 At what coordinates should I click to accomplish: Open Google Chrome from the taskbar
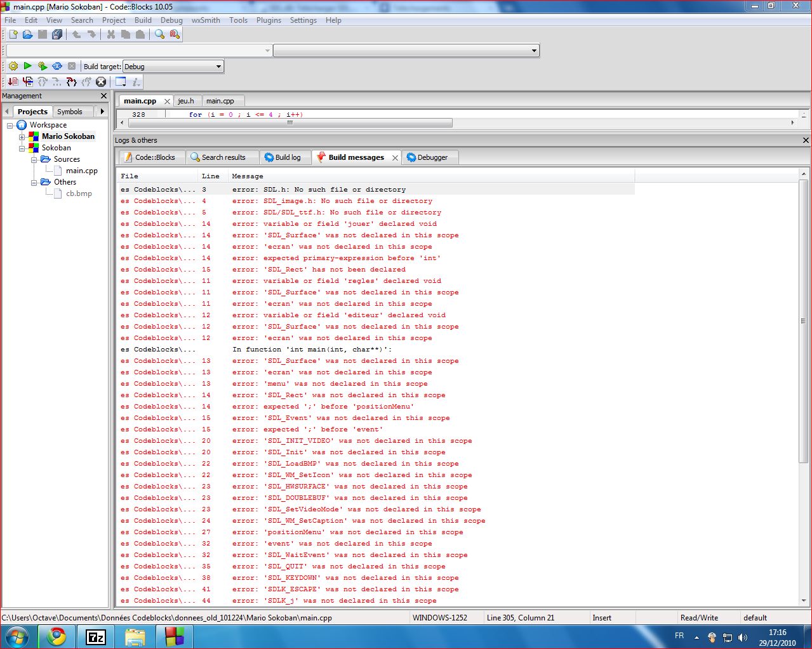coord(57,636)
